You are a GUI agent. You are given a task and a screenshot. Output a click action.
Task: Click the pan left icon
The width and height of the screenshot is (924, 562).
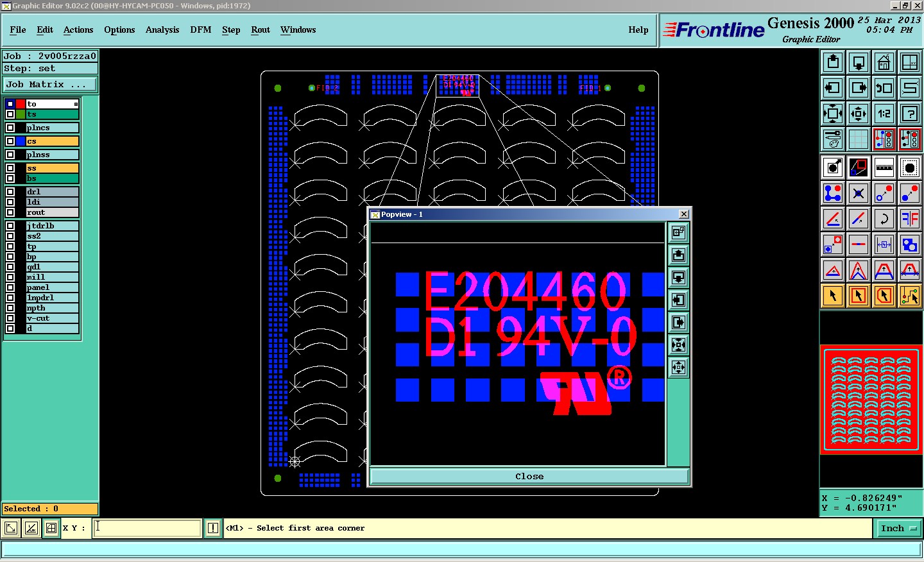(x=833, y=88)
